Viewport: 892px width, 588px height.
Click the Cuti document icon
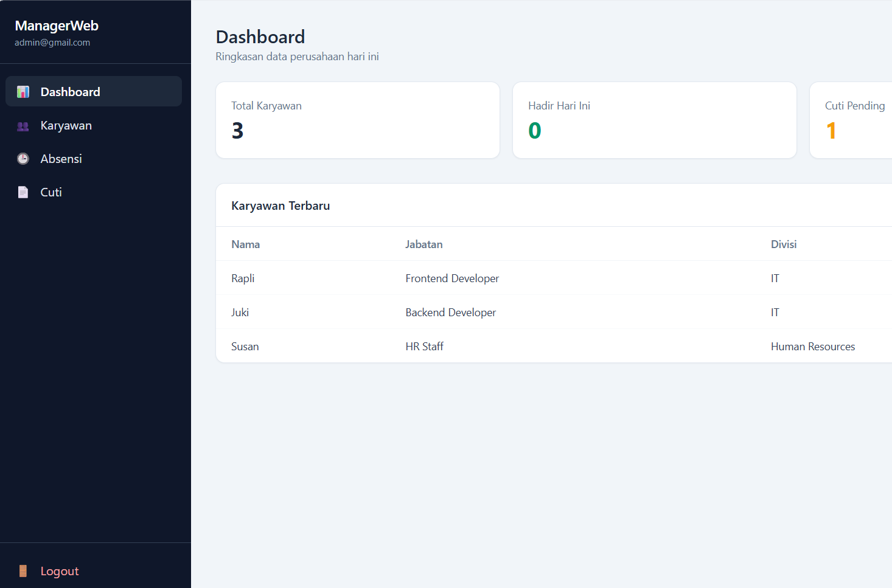[x=23, y=192]
